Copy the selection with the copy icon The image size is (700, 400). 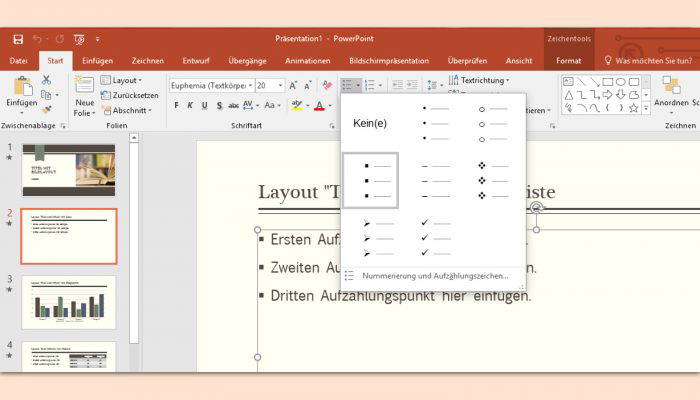(46, 95)
